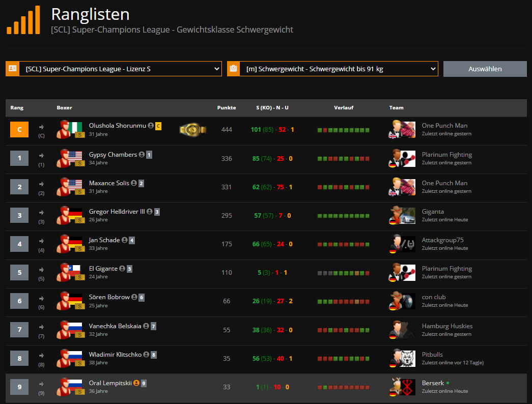
Task: Click the Attackgroup75 team logo
Action: click(402, 244)
